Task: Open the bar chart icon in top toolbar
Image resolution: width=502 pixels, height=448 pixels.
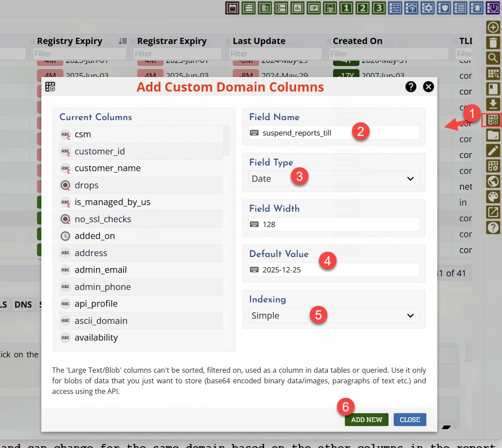Action: [297, 8]
